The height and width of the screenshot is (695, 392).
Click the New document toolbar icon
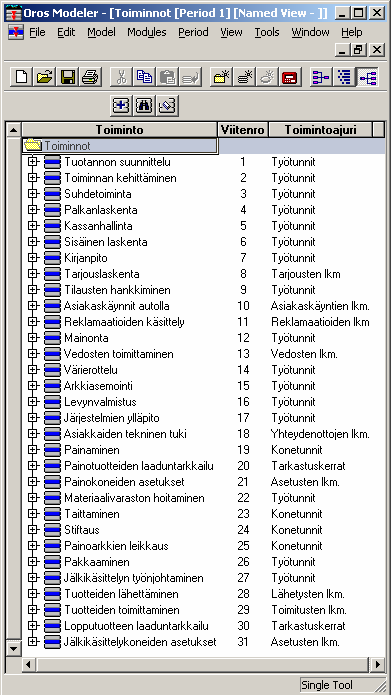pyautogui.click(x=21, y=77)
